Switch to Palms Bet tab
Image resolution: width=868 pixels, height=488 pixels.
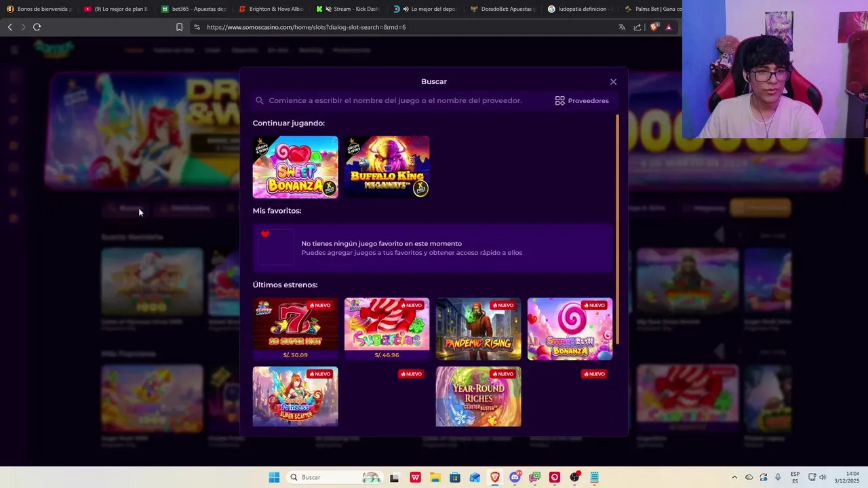click(652, 9)
